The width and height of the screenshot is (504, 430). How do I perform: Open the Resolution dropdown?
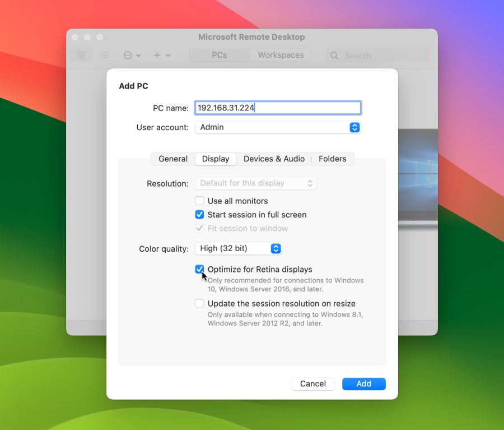pos(255,183)
